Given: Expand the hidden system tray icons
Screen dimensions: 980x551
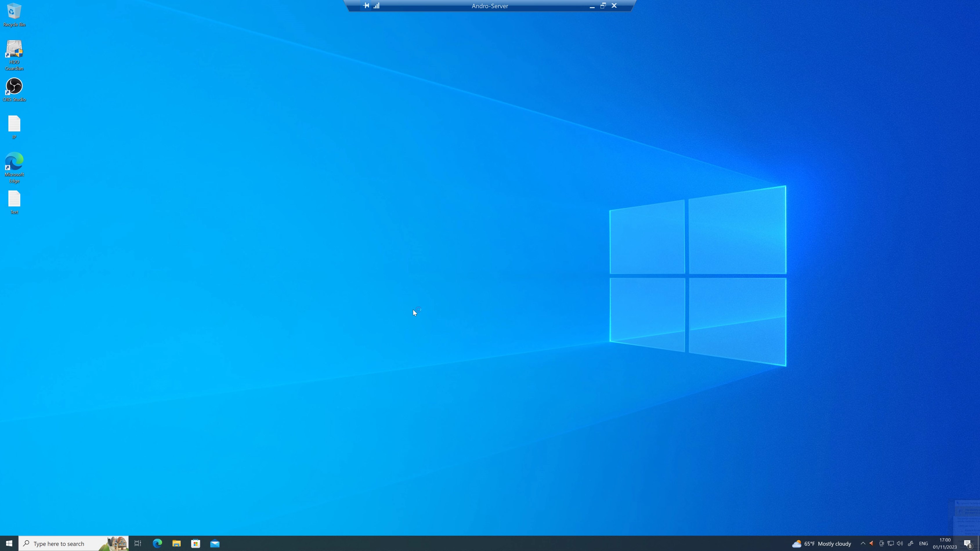Looking at the screenshot, I should (863, 543).
